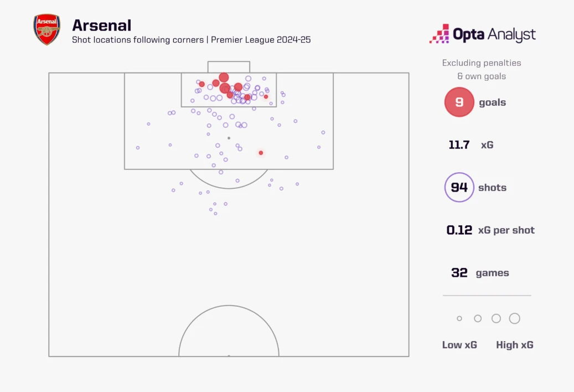This screenshot has width=574, height=392.
Task: Select the isolated red goal dot near the penalty arc
Action: click(261, 153)
